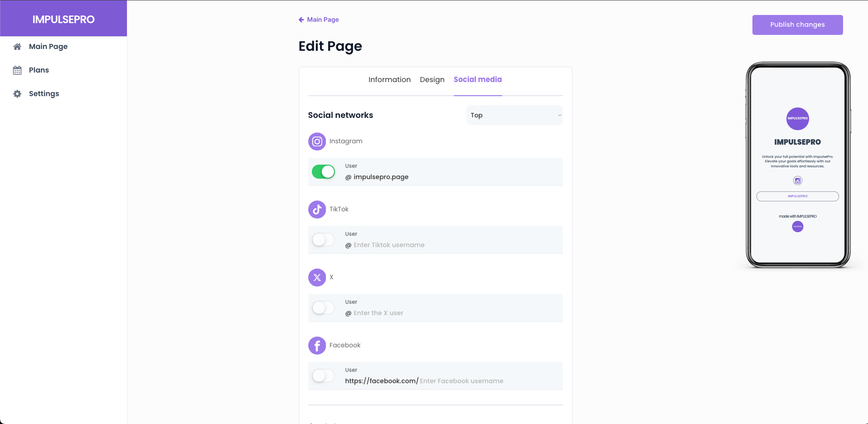868x424 pixels.
Task: Open Main Page in sidebar menu
Action: coord(48,47)
